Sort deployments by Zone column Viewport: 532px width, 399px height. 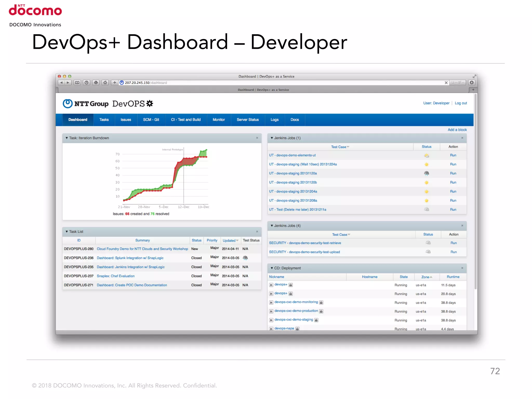(427, 277)
